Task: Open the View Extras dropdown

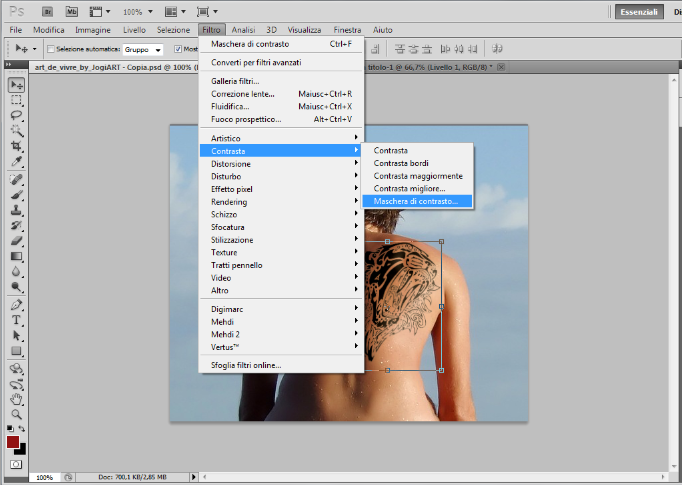Action: [100, 12]
